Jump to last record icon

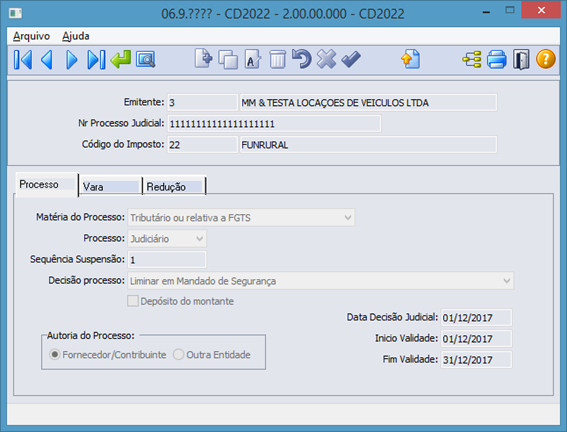[x=96, y=60]
